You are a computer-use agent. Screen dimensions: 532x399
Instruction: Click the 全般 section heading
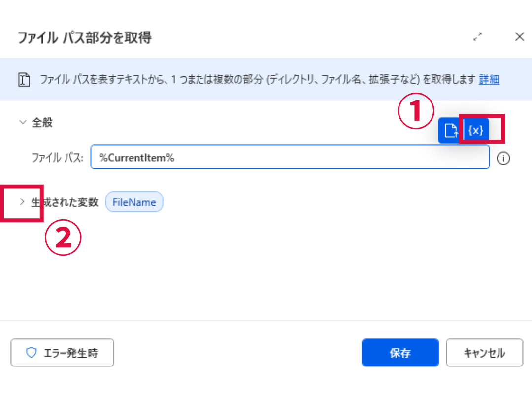(x=42, y=122)
